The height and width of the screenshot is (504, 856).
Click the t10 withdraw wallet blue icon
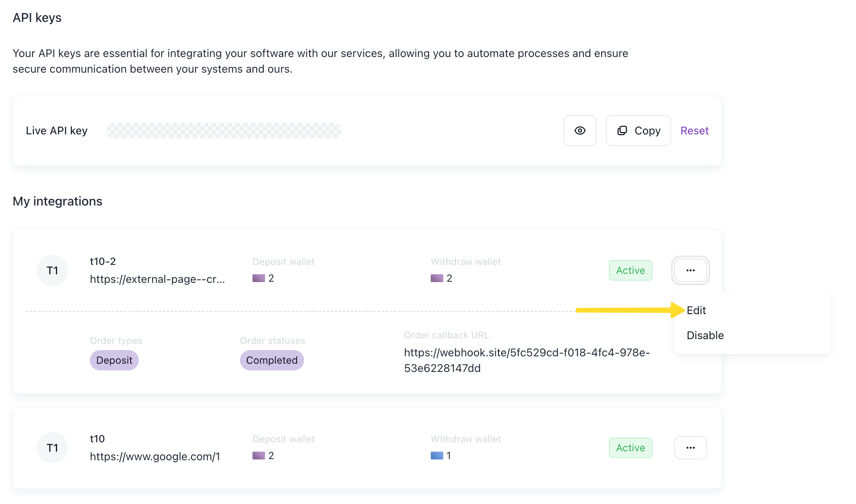tap(437, 456)
